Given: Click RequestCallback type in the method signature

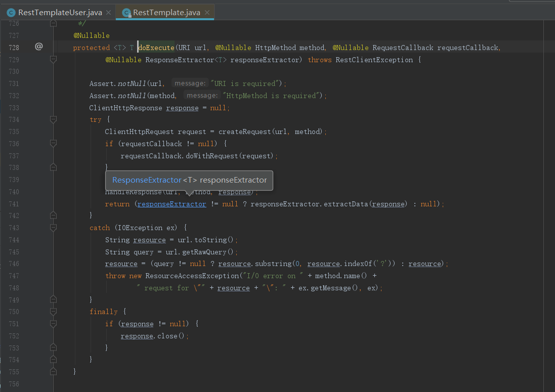Looking at the screenshot, I should pos(403,48).
